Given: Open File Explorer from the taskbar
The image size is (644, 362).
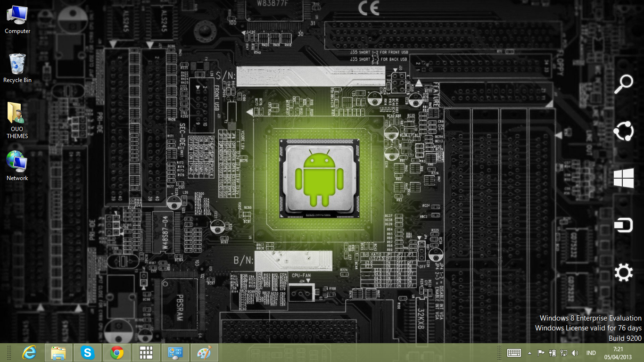Looking at the screenshot, I should pyautogui.click(x=58, y=353).
